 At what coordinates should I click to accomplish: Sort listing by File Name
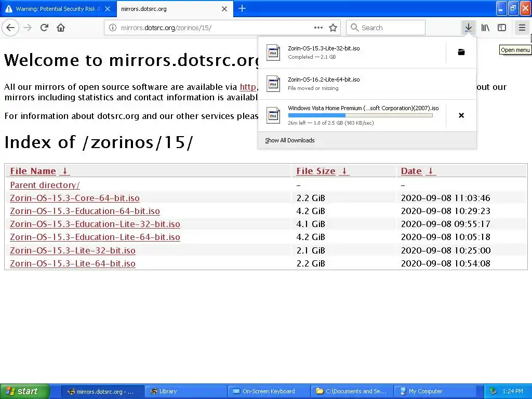click(33, 171)
